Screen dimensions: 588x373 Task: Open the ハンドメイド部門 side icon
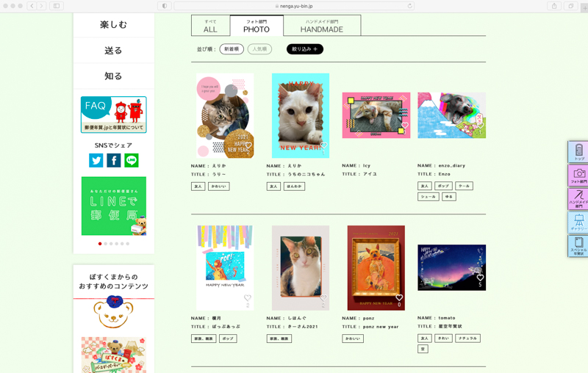578,199
